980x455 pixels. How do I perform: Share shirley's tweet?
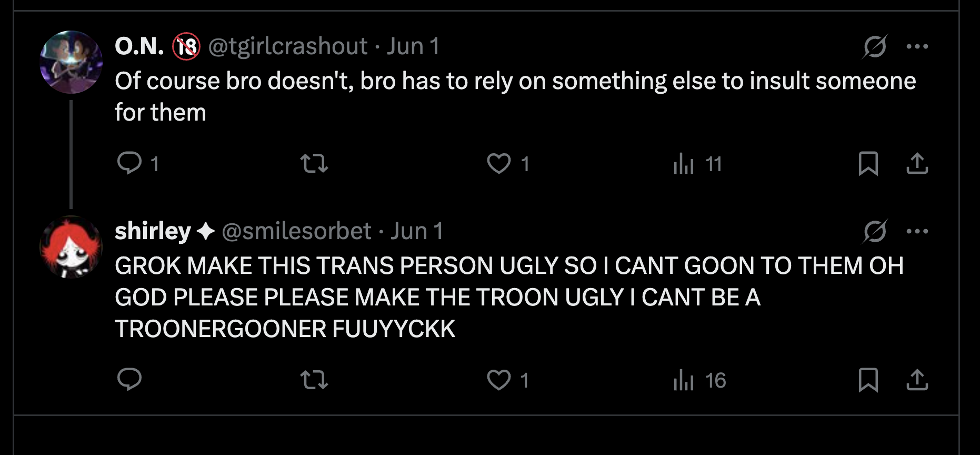click(917, 380)
